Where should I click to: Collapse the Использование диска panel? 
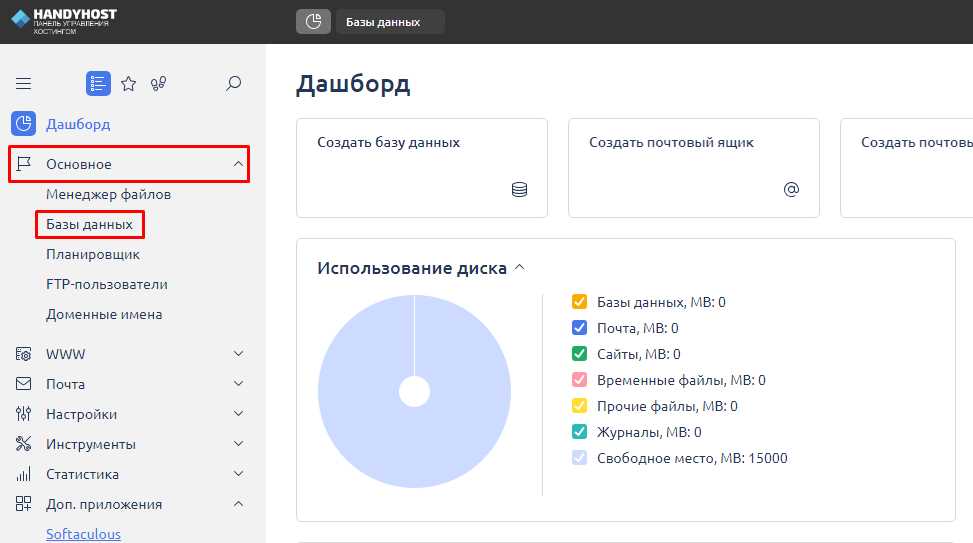(520, 267)
